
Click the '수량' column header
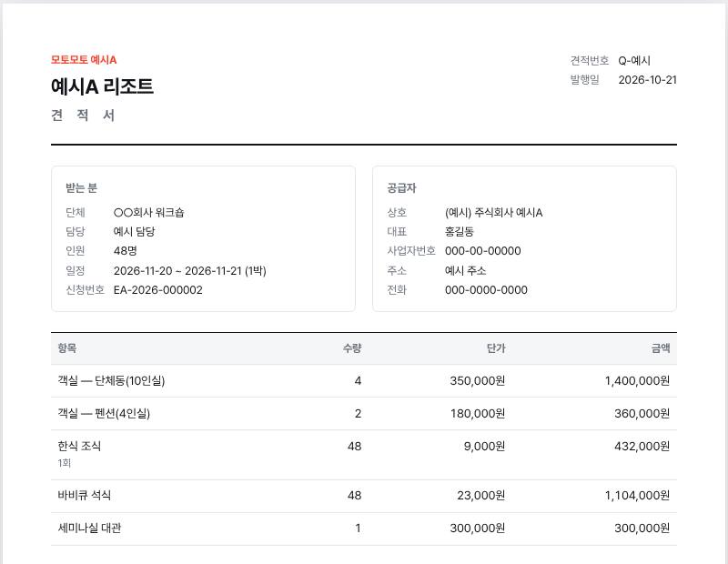(x=352, y=348)
